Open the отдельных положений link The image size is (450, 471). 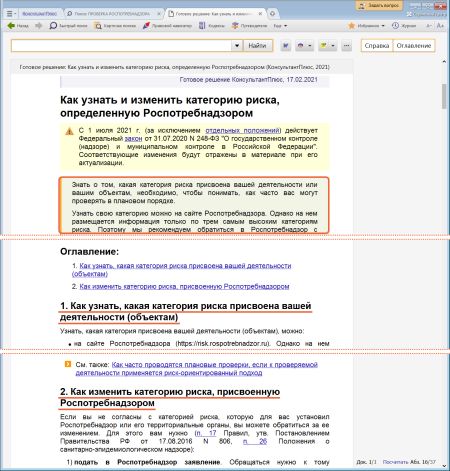[243, 130]
